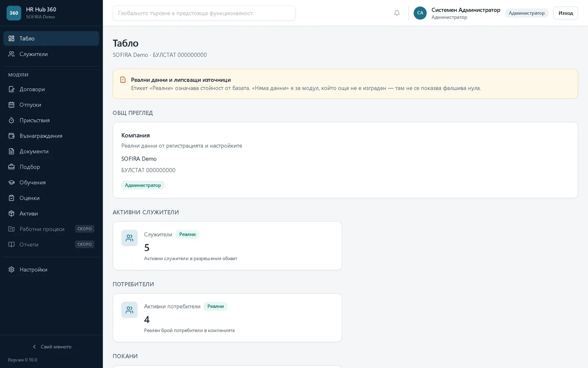Select Обучения in the sidebar

click(x=51, y=183)
